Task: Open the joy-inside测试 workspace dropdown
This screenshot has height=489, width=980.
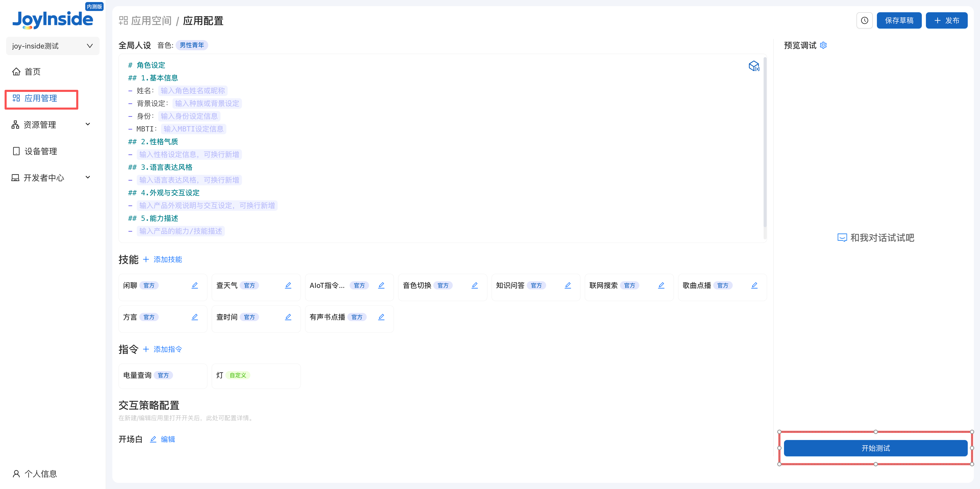Action: (x=53, y=46)
